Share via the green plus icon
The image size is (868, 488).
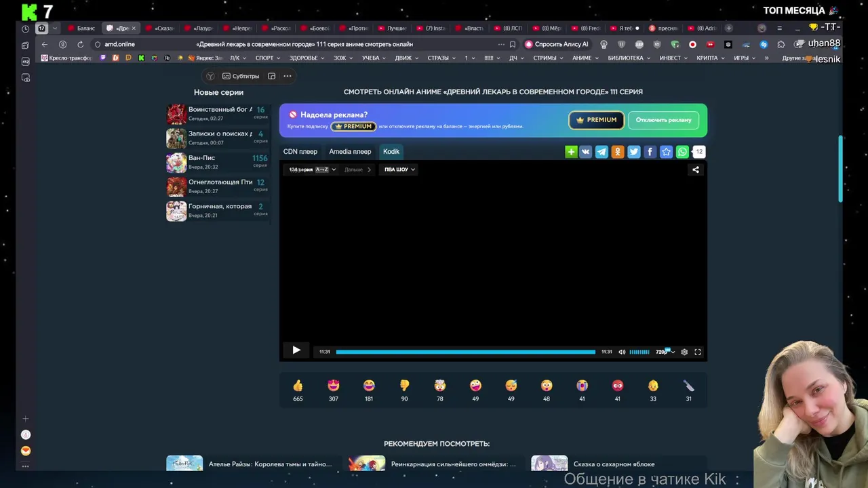pyautogui.click(x=571, y=152)
